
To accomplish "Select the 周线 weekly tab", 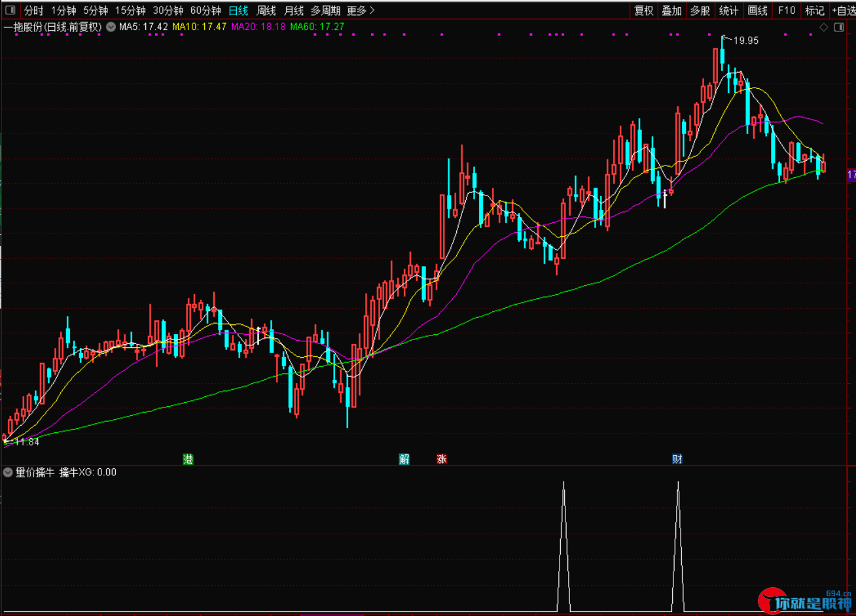I will coord(266,10).
